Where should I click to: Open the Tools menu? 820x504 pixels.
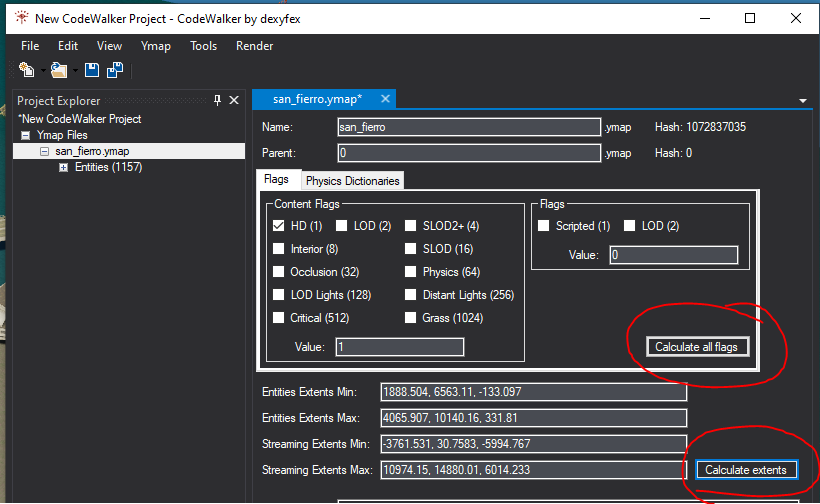(203, 46)
